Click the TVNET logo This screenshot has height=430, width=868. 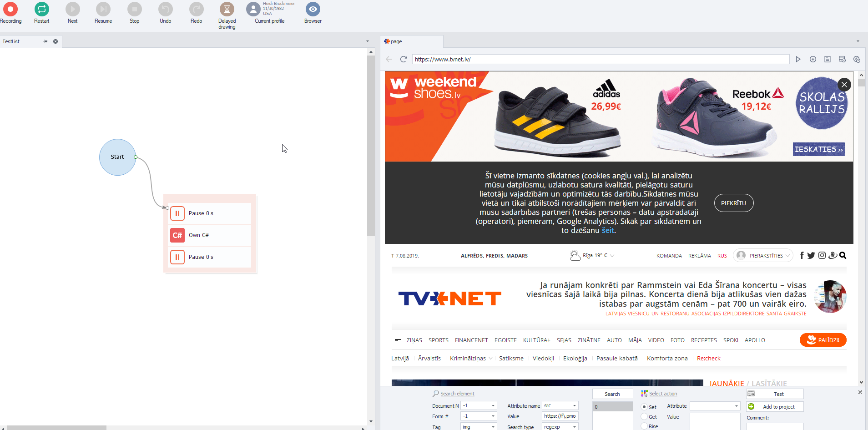pos(449,298)
